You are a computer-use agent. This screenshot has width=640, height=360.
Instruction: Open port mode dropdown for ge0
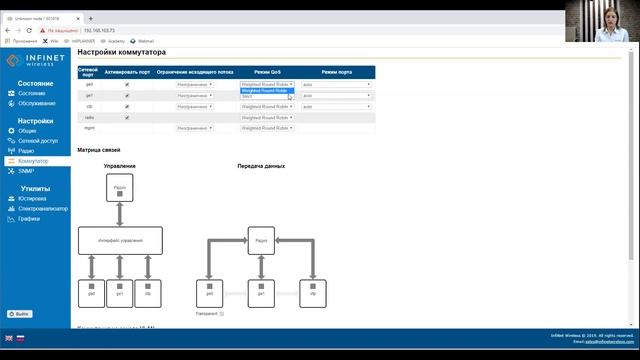pyautogui.click(x=336, y=84)
